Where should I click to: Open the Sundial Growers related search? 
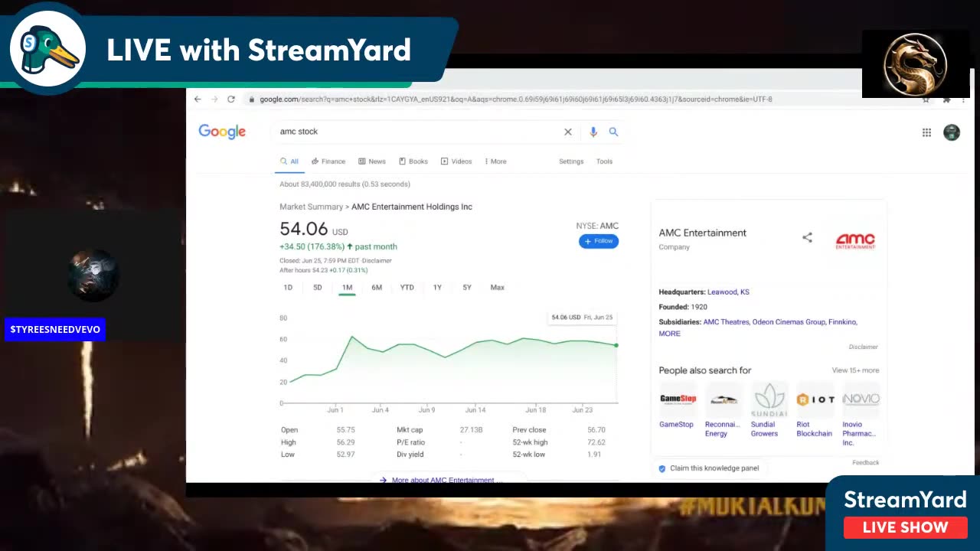tap(769, 411)
